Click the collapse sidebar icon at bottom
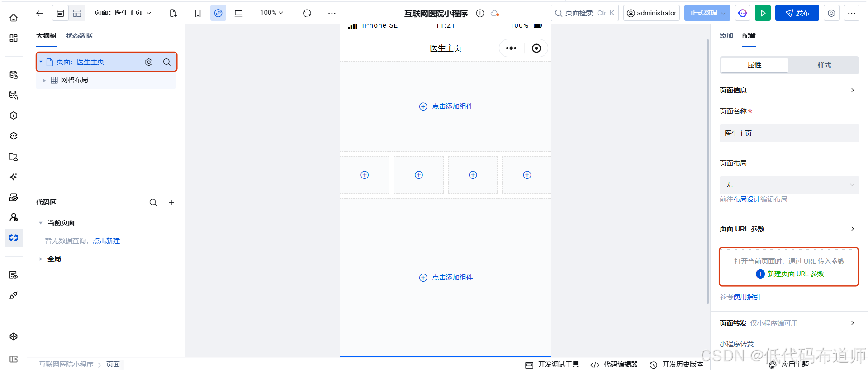 (x=14, y=359)
